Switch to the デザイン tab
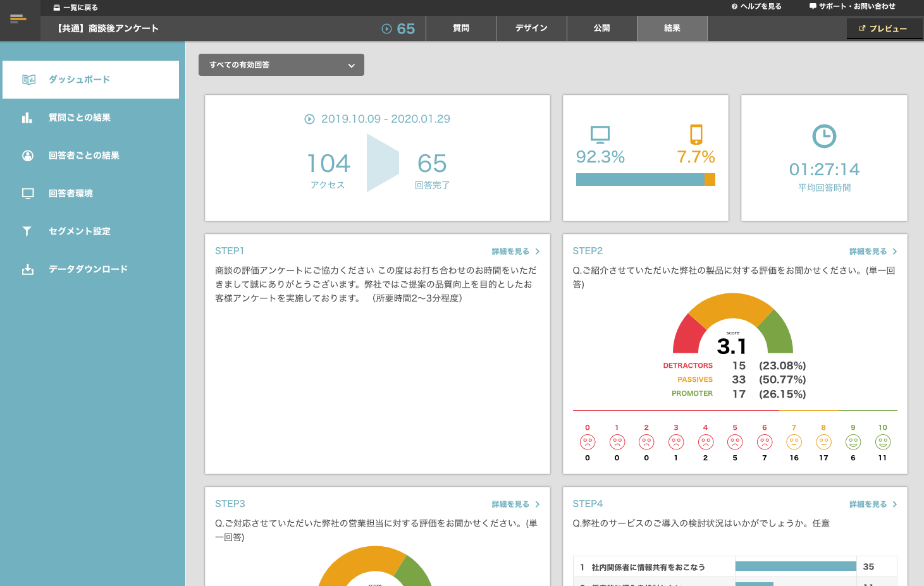Viewport: 924px width, 586px height. tap(531, 28)
